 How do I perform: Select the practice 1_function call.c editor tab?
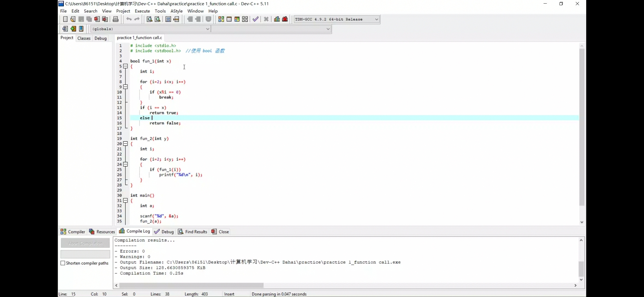(x=140, y=38)
